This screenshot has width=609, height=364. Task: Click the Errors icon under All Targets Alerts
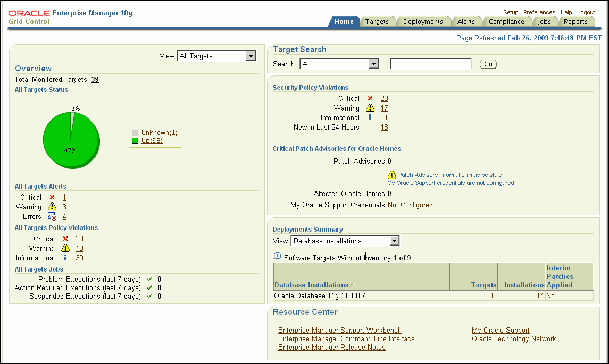tap(52, 216)
